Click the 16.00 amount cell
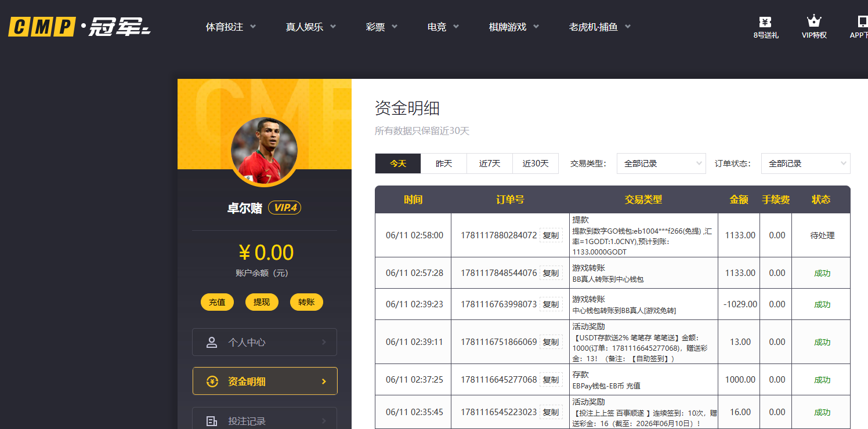This screenshot has width=868, height=429. point(740,412)
